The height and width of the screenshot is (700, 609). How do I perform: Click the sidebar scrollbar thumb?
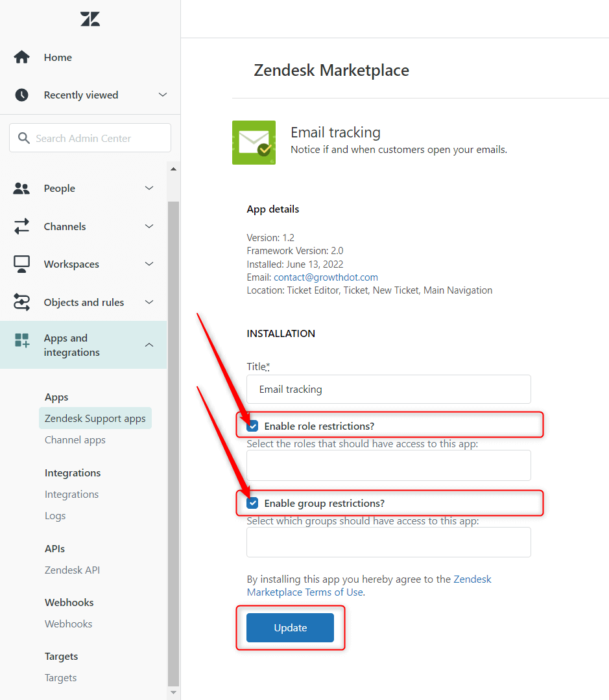click(x=173, y=444)
